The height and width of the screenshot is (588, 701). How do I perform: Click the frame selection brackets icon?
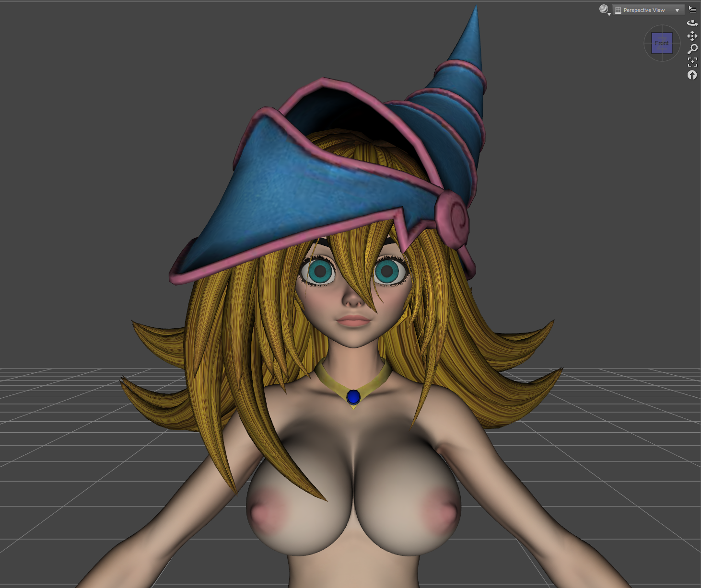(692, 62)
